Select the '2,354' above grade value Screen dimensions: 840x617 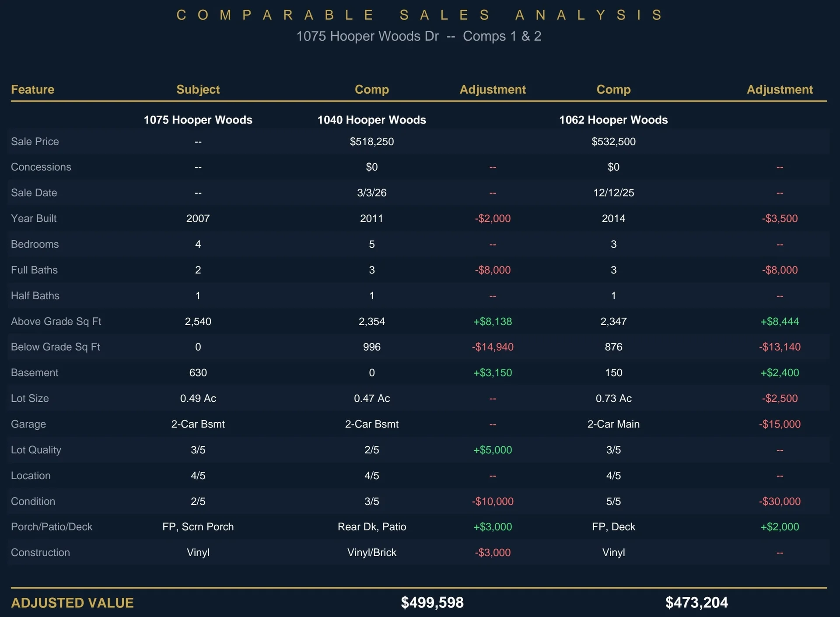tap(371, 321)
